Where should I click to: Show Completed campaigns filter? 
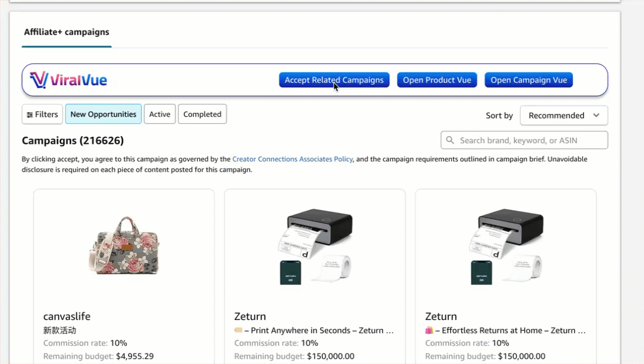click(202, 114)
